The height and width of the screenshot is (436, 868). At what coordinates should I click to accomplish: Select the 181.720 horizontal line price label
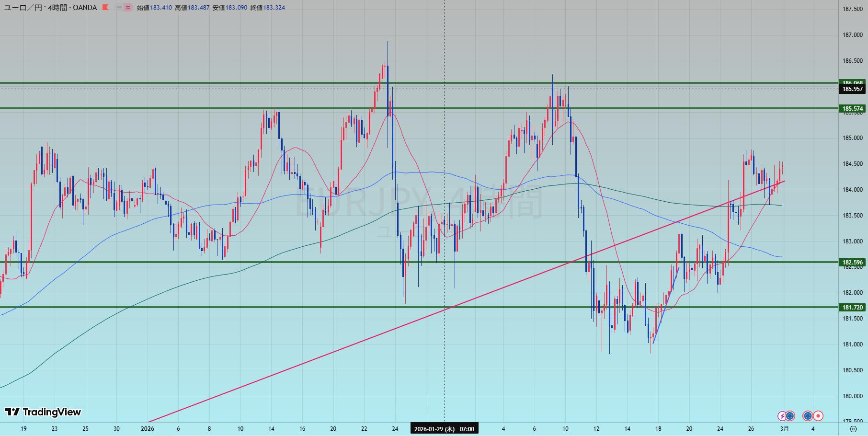coord(853,307)
